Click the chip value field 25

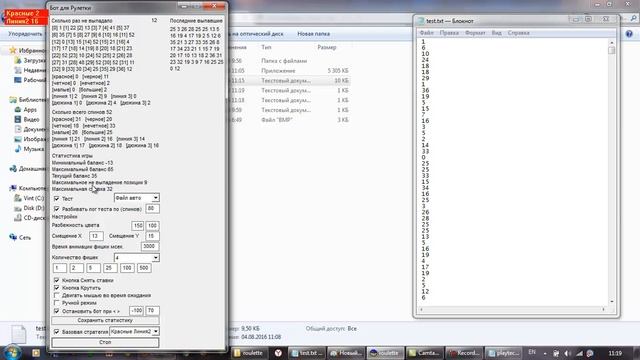click(110, 268)
